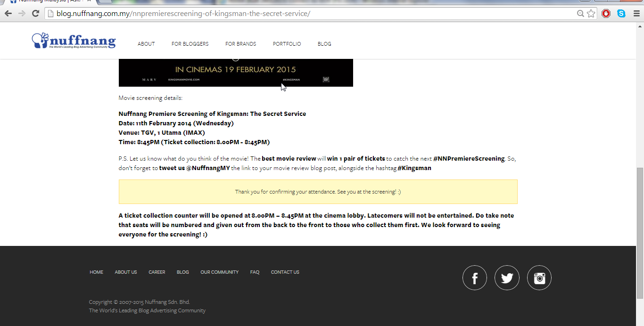Open the PORTFOLIO menu item

point(287,44)
